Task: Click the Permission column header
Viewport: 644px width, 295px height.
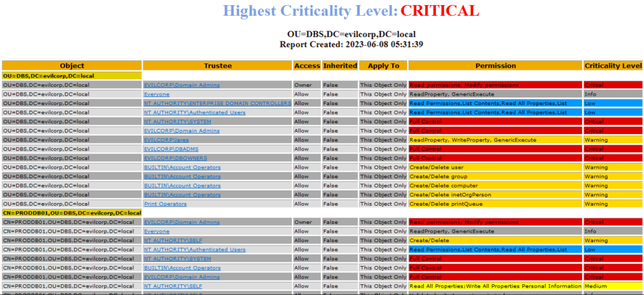Action: pos(496,66)
